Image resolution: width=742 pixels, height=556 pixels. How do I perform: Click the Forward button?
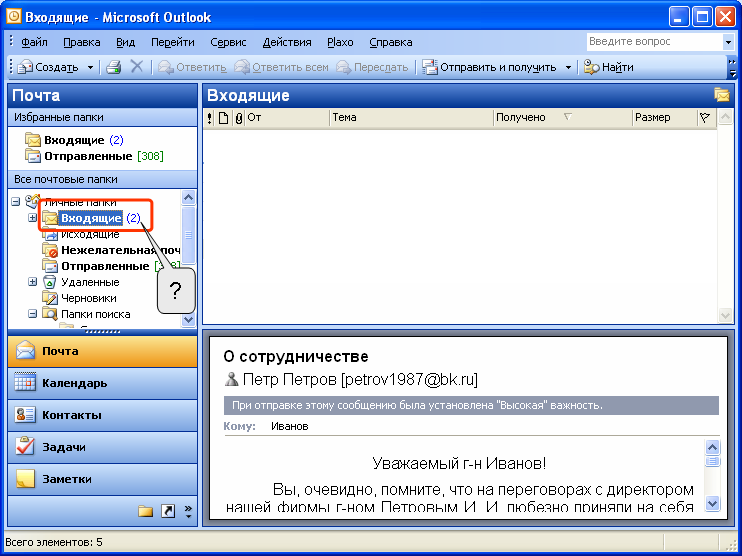pyautogui.click(x=372, y=68)
